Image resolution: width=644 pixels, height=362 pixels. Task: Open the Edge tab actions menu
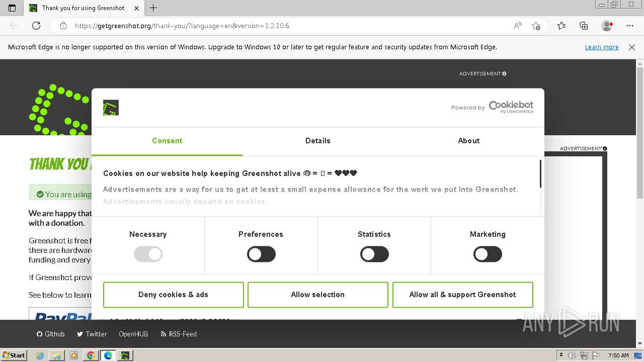tap(13, 8)
